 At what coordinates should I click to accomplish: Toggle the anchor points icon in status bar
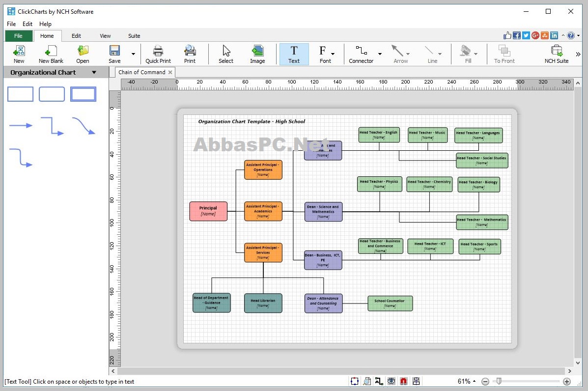(x=354, y=381)
